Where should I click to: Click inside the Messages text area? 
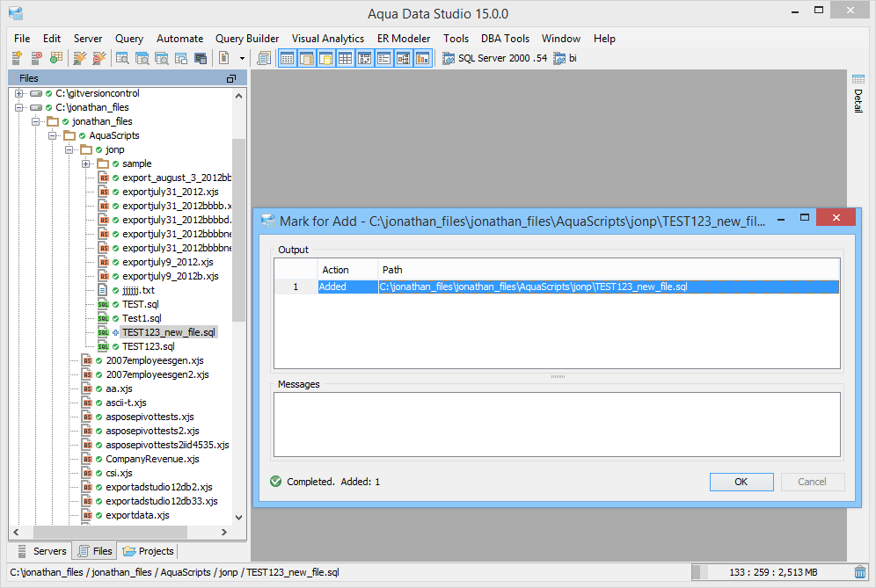point(557,425)
